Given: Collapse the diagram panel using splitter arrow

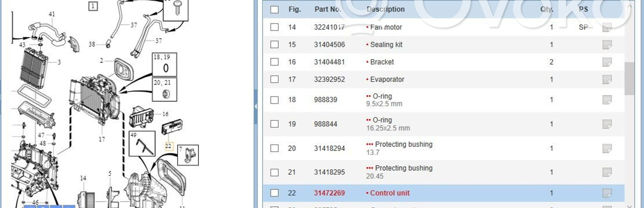Looking at the screenshot, I should [x=255, y=106].
